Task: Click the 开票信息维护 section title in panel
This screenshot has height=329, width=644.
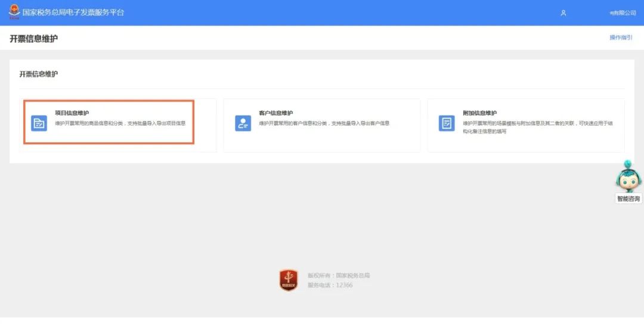Action: coord(39,75)
